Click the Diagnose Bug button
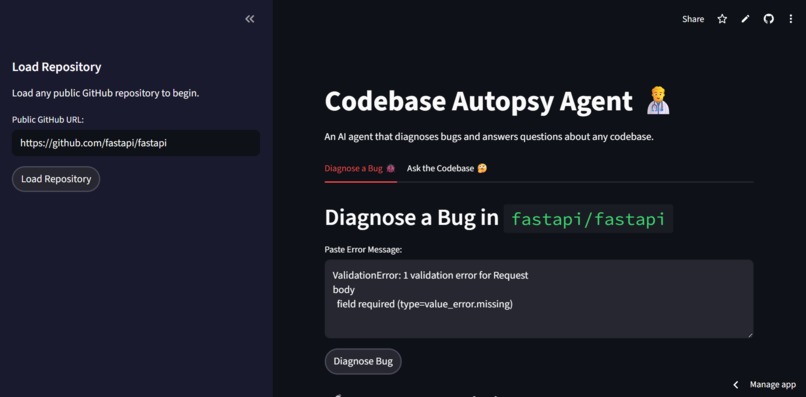Viewport: 806px width, 397px height. tap(363, 361)
